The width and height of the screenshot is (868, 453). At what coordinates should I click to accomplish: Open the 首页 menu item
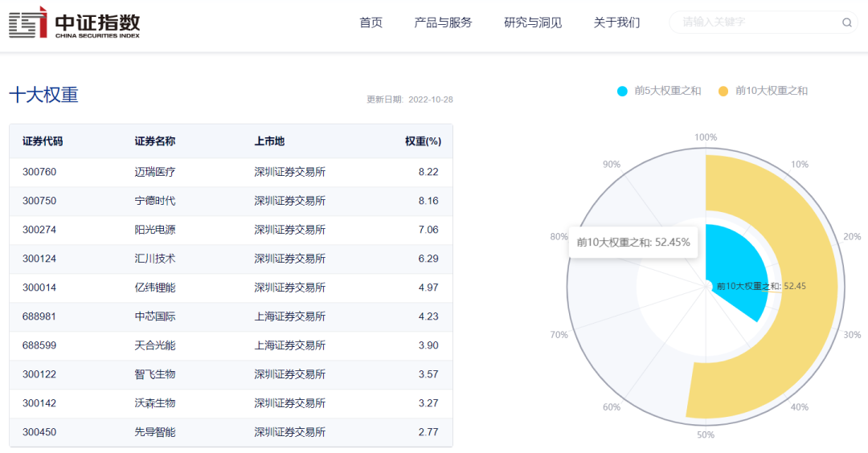371,22
